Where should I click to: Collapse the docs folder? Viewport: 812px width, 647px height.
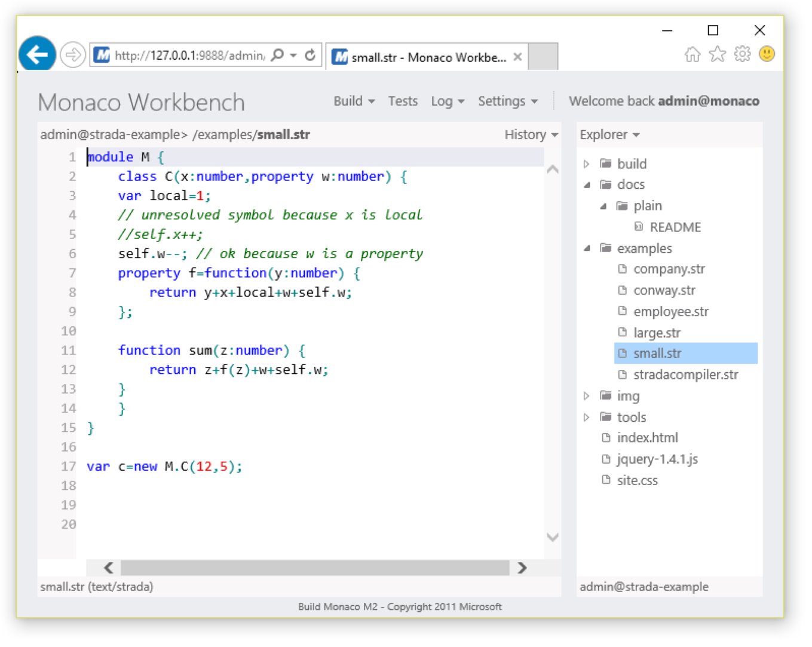[x=586, y=185]
